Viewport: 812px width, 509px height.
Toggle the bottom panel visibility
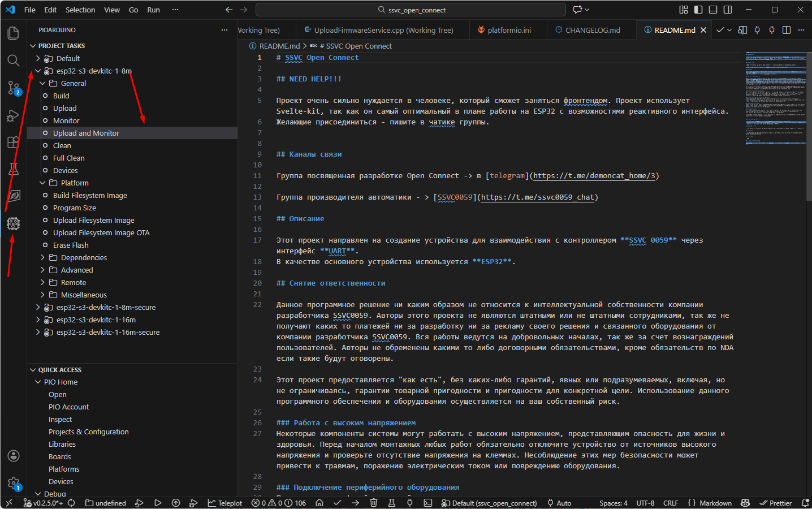point(713,10)
